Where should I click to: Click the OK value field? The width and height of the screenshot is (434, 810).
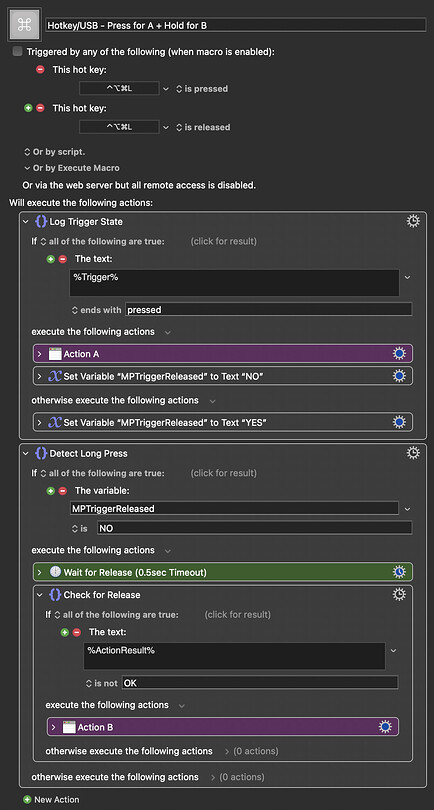tap(260, 682)
